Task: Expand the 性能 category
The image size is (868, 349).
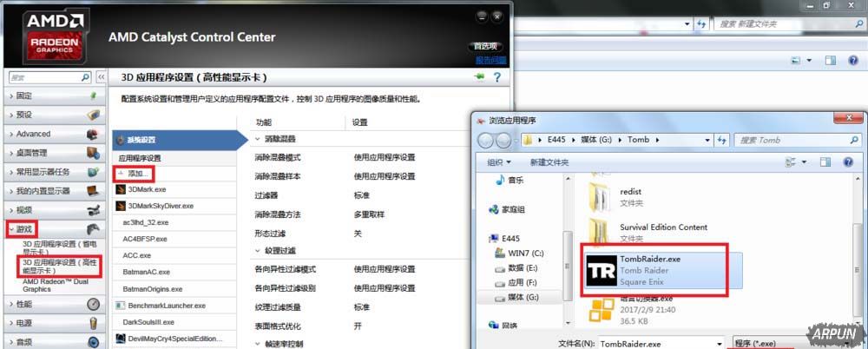Action: click(x=12, y=304)
